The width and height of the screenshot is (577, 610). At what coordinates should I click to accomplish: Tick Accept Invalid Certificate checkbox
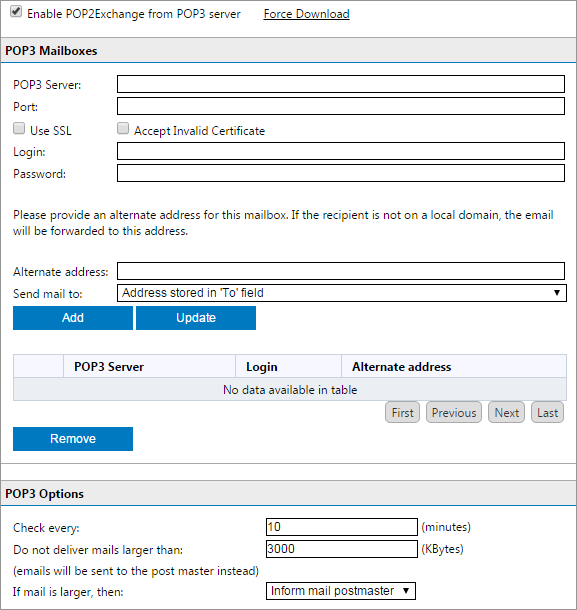pos(123,128)
